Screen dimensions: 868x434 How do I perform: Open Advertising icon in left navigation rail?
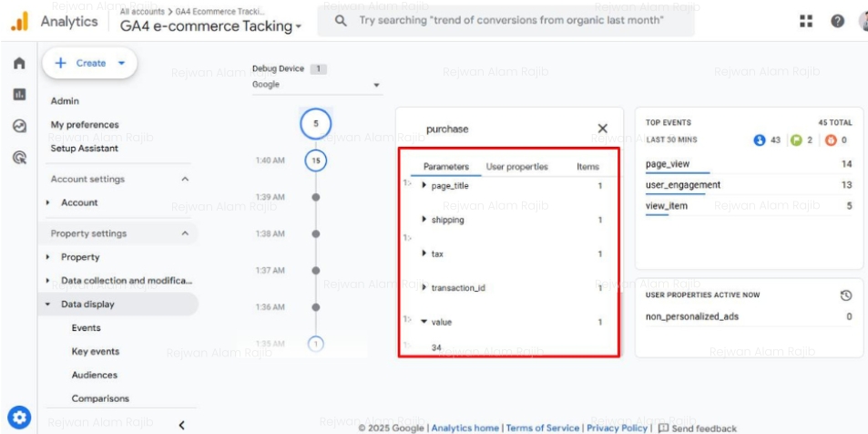coord(19,157)
